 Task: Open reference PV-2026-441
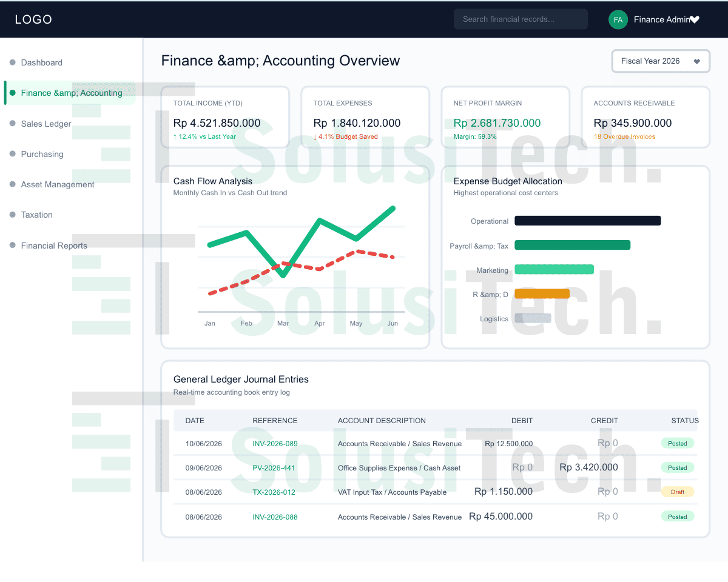click(x=274, y=468)
